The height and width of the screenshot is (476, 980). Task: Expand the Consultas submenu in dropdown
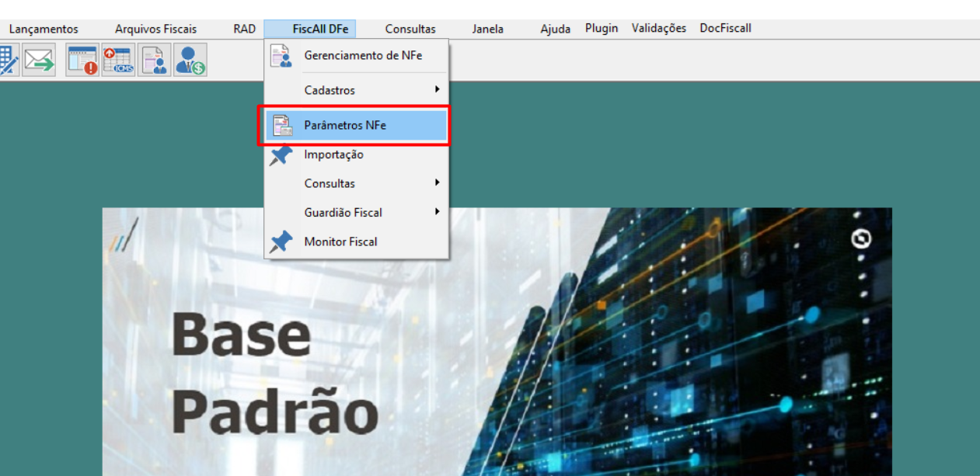(357, 183)
